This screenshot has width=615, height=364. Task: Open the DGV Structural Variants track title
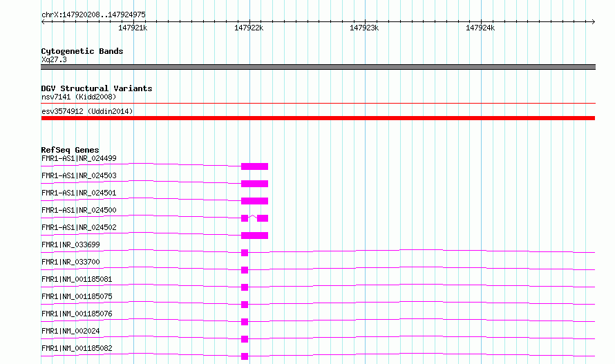(x=97, y=88)
